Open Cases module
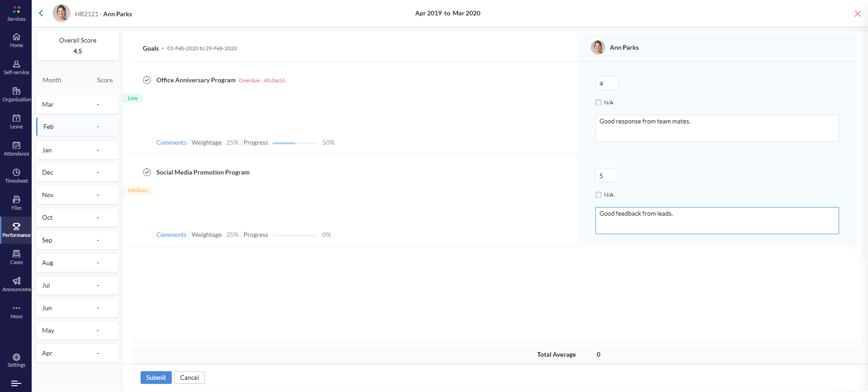This screenshot has height=392, width=868. pyautogui.click(x=16, y=257)
